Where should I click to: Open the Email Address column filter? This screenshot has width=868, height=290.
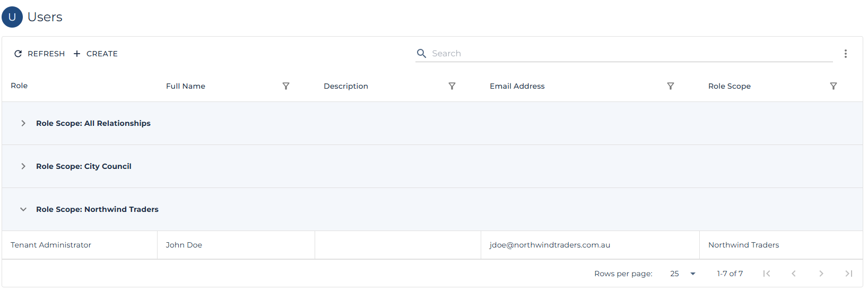click(x=671, y=86)
